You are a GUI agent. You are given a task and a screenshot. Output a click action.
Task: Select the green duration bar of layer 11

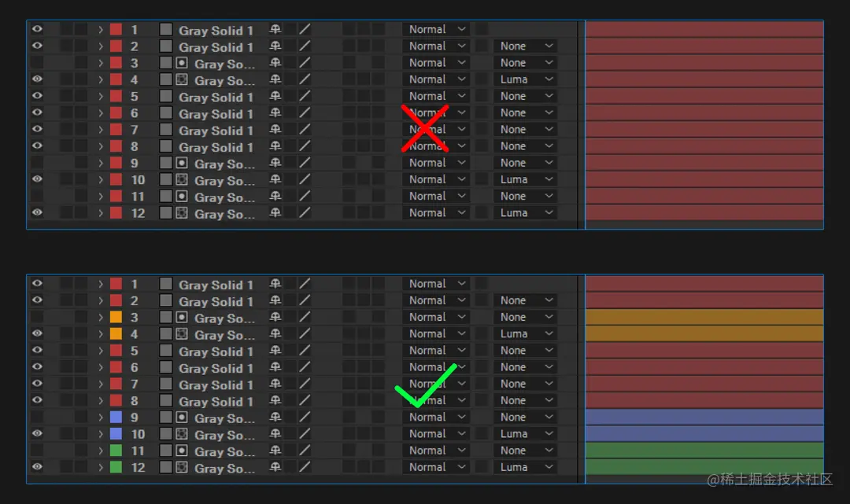coord(704,450)
